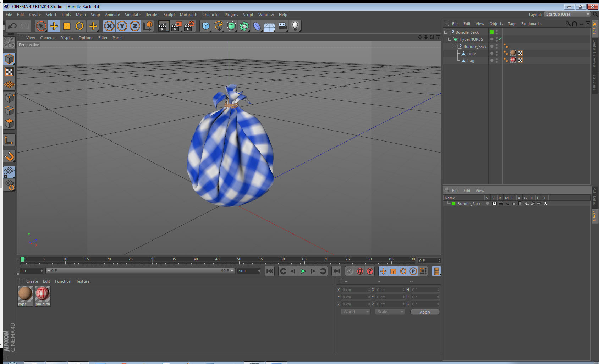
Task: Click rope material tag
Action: (x=513, y=53)
